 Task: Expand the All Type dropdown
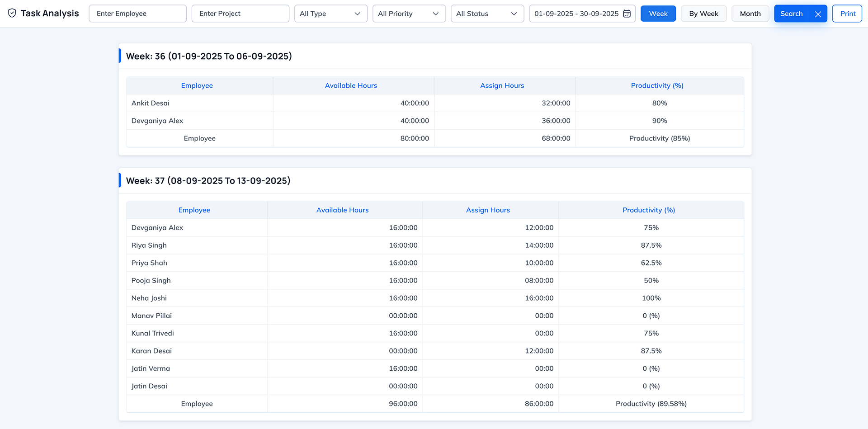pos(330,14)
